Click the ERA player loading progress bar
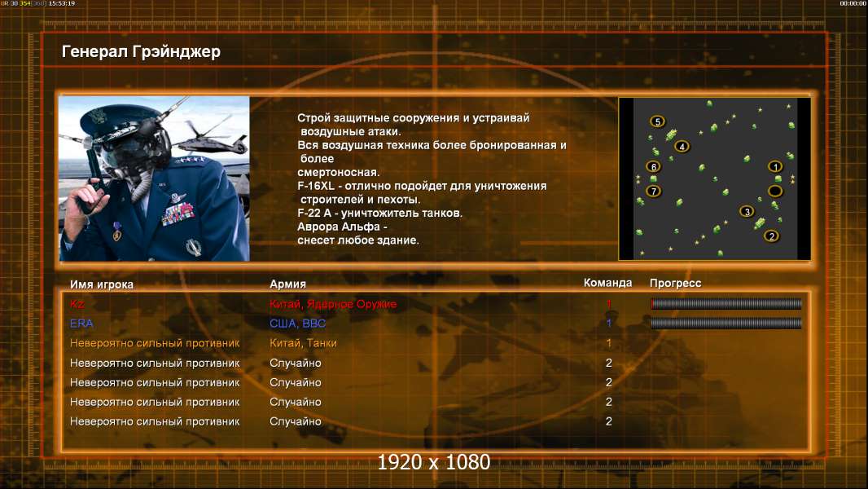The height and width of the screenshot is (489, 868). pos(726,323)
